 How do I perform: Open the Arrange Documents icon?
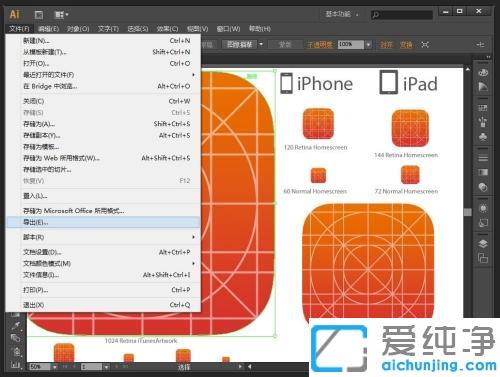pyautogui.click(x=61, y=15)
